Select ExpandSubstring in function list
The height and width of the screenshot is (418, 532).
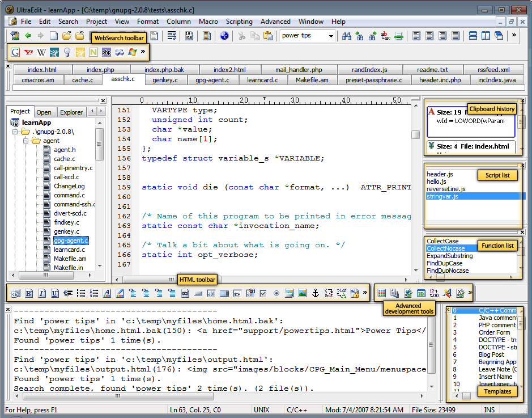tap(449, 256)
